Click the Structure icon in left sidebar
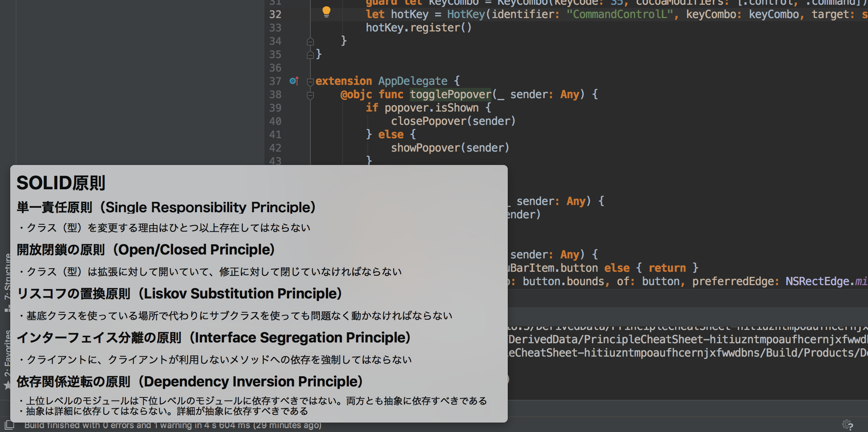This screenshot has width=868, height=432. coord(7,309)
